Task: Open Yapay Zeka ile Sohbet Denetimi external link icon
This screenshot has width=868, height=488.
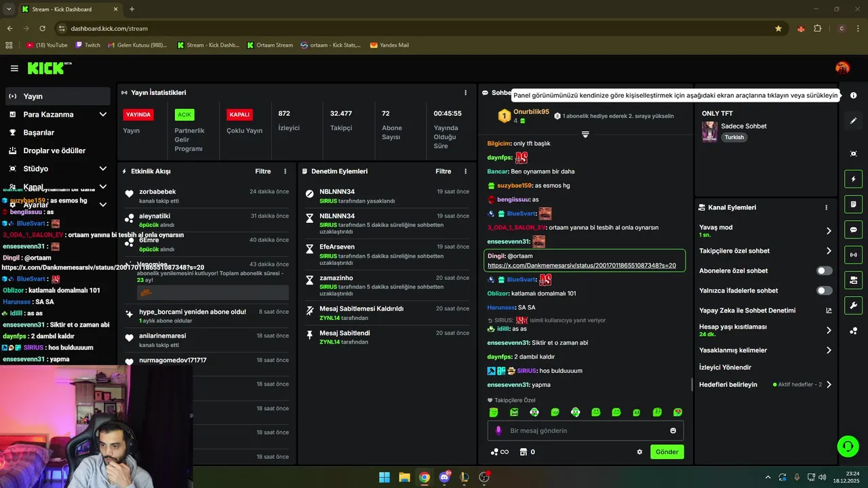Action: point(829,310)
